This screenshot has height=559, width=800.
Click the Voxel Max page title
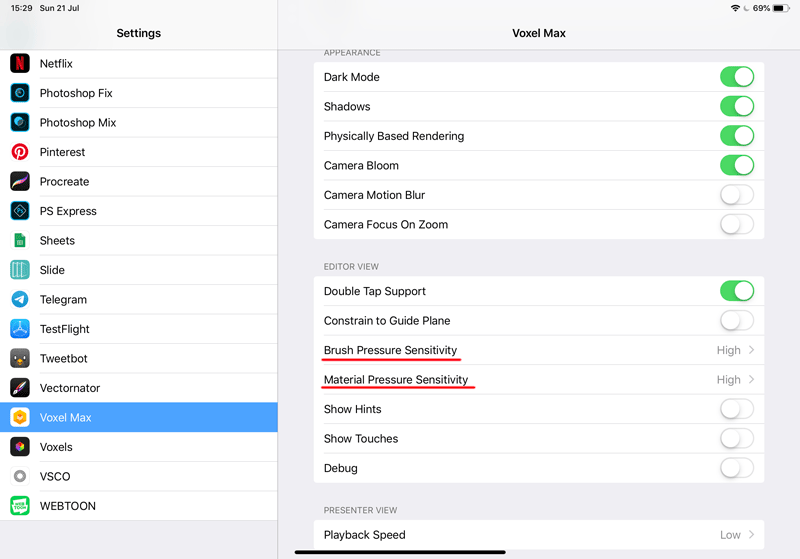[x=539, y=33]
